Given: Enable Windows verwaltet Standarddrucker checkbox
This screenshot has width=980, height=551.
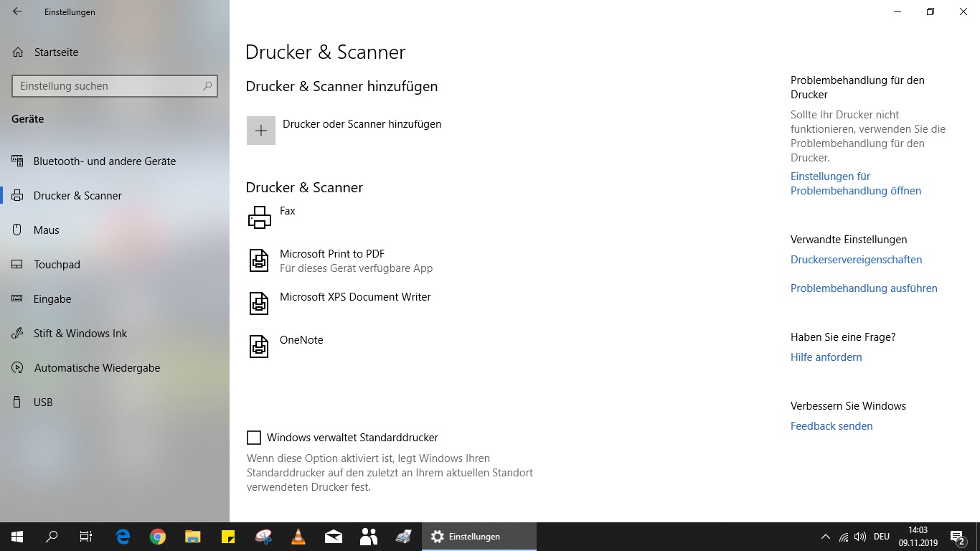Looking at the screenshot, I should coord(254,438).
